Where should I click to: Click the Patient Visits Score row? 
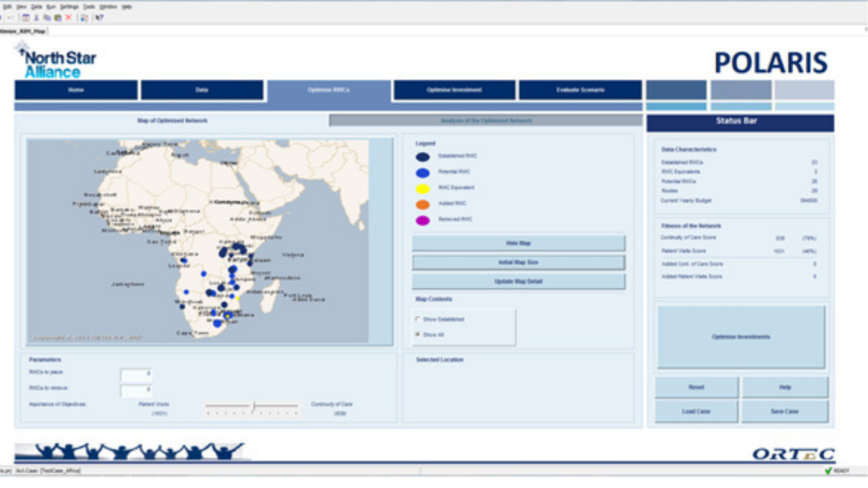(x=739, y=251)
